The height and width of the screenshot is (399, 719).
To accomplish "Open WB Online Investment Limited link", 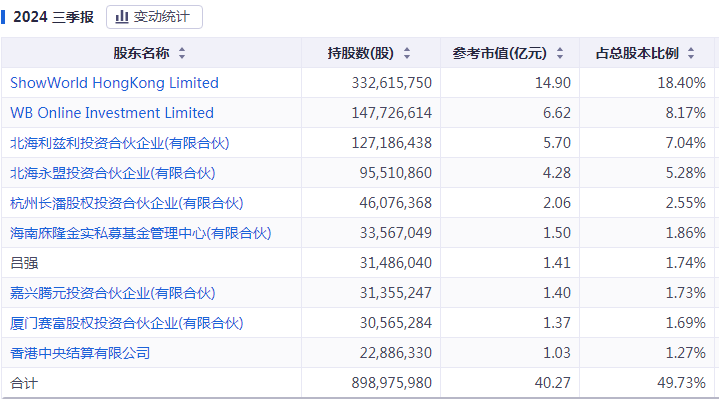I will 112,113.
